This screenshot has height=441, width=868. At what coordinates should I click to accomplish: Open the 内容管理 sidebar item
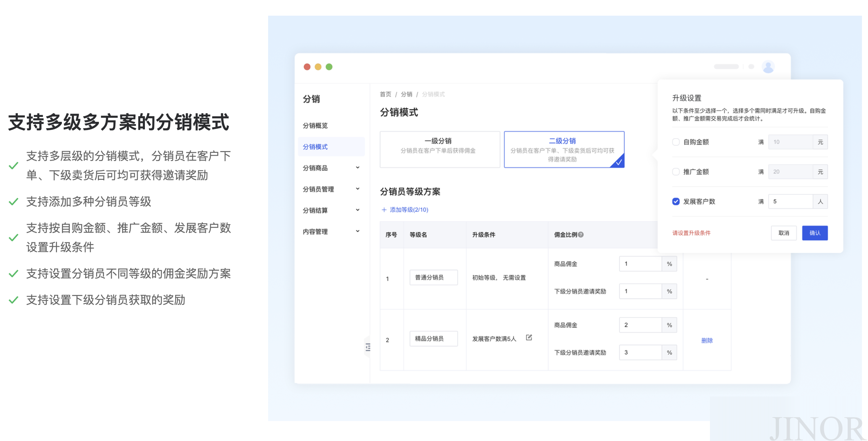tap(315, 232)
